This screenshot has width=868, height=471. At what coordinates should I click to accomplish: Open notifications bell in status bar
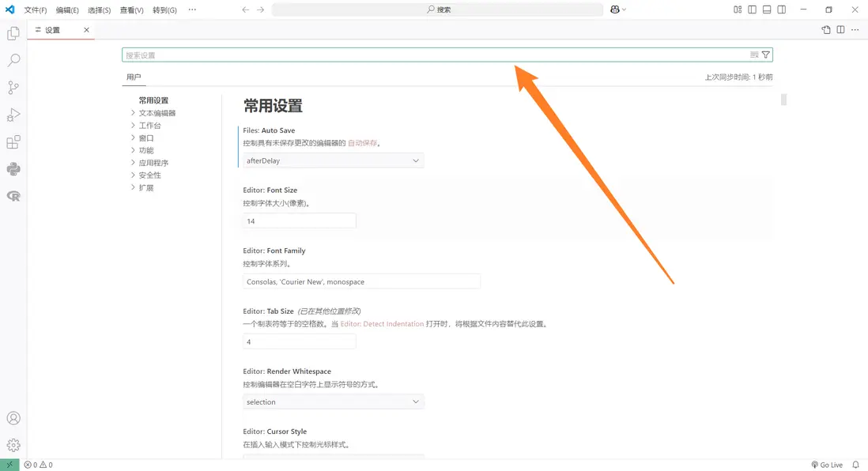856,465
